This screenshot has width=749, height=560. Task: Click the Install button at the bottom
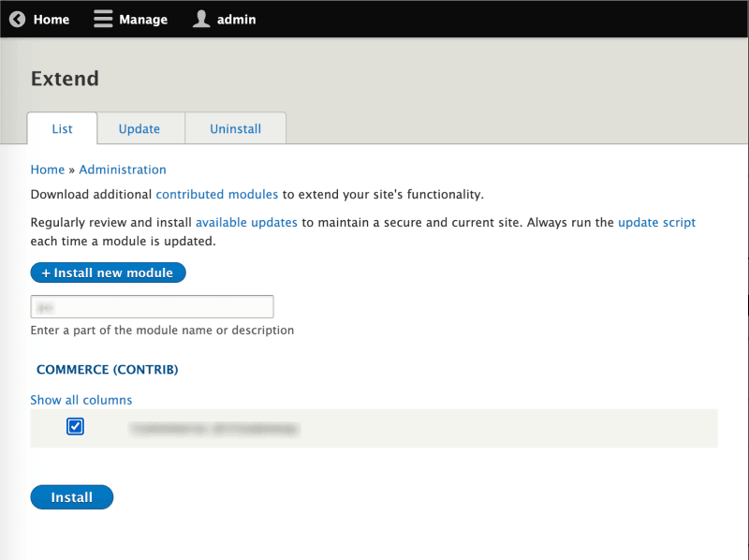(71, 497)
